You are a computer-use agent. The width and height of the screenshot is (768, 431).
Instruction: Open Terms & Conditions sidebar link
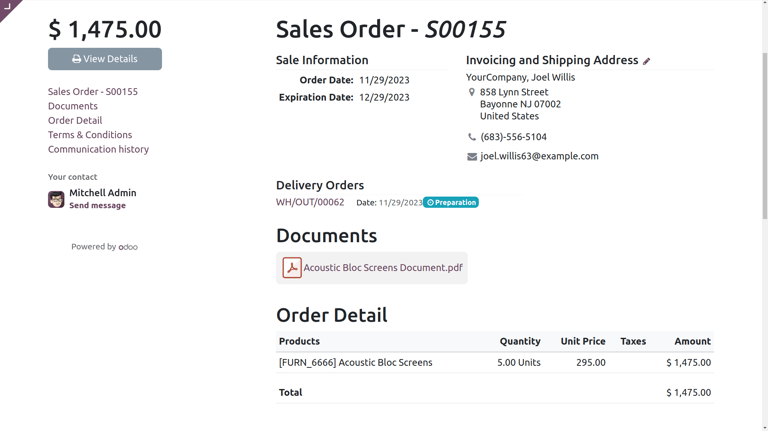click(x=90, y=135)
